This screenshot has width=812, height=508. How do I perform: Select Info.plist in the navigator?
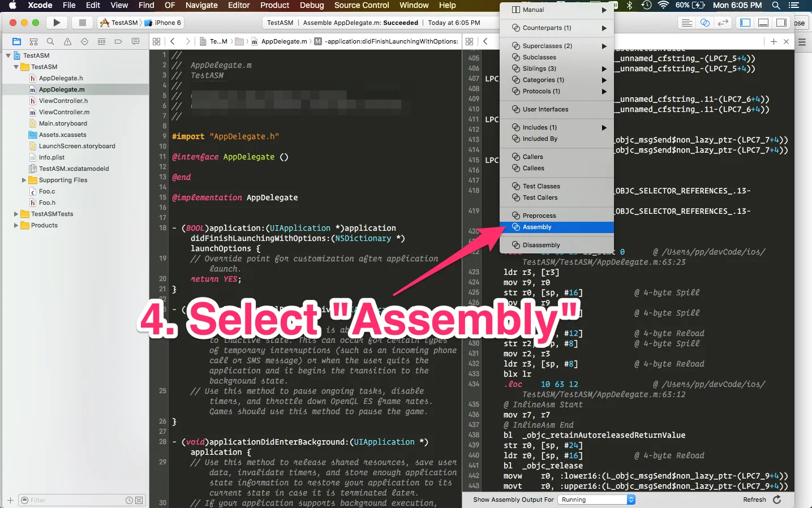pos(51,157)
